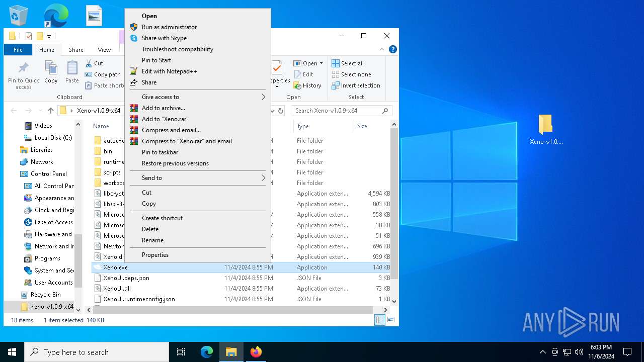644x362 pixels.
Task: Open Xeno-v1.0 folder on desktop
Action: tap(546, 130)
